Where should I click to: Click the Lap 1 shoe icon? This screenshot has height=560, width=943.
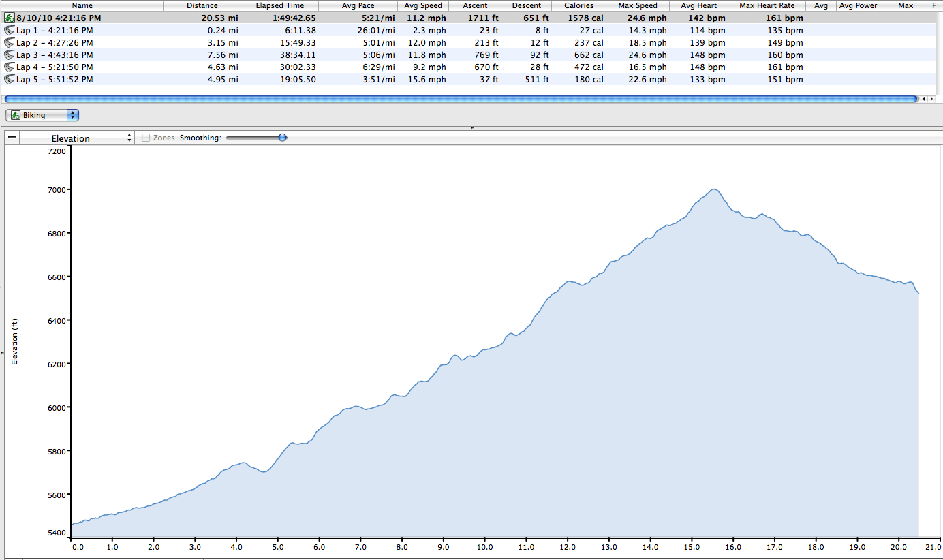pyautogui.click(x=10, y=31)
